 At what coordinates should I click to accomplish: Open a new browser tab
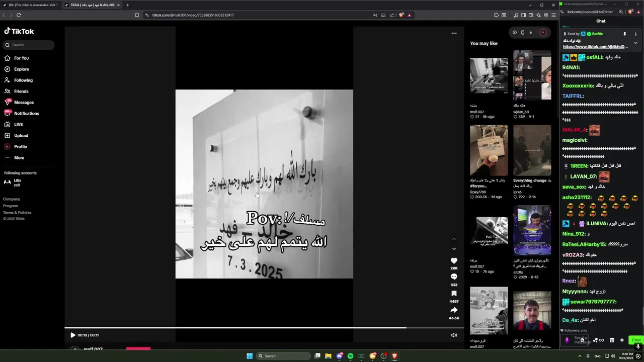128,5
